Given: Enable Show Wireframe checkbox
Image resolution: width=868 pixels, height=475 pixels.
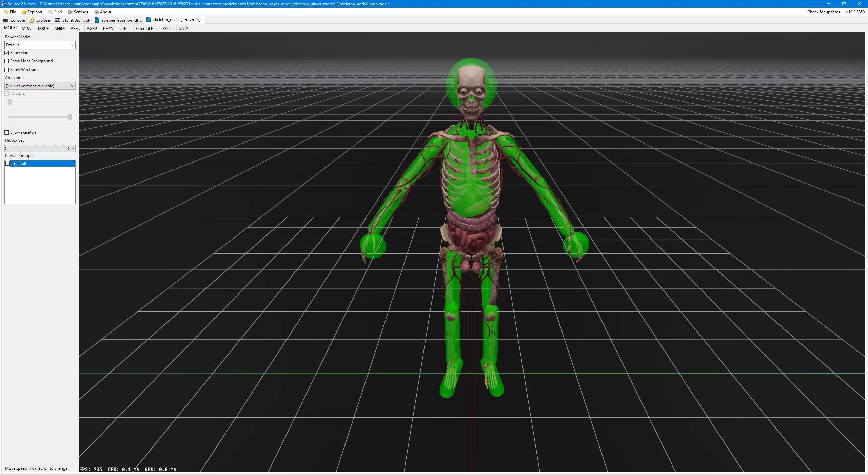Looking at the screenshot, I should [7, 70].
